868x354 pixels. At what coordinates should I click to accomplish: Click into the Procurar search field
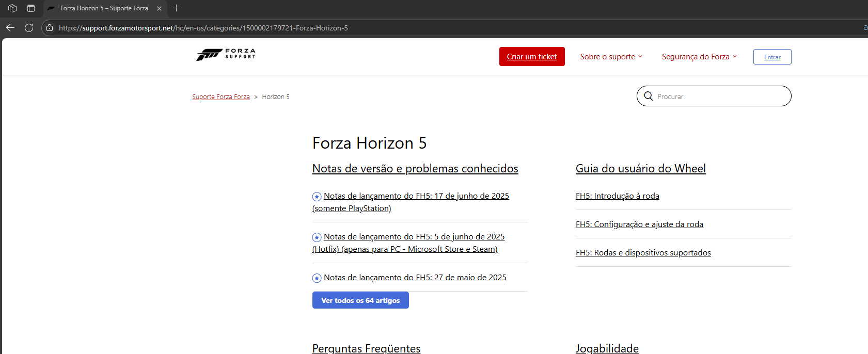click(x=714, y=96)
